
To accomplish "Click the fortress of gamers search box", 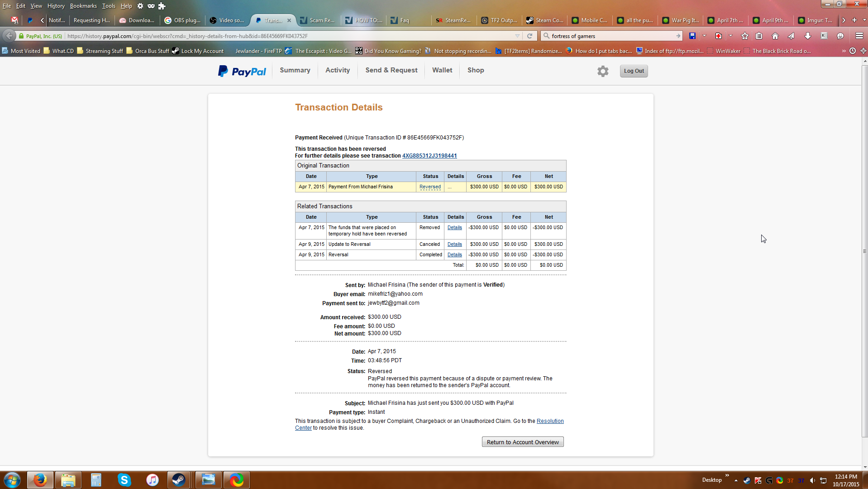I will pyautogui.click(x=611, y=36).
